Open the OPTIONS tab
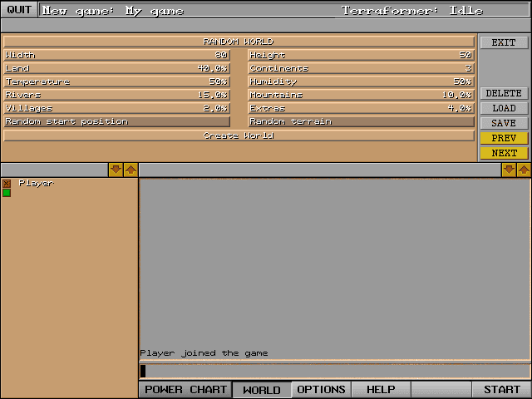This screenshot has width=532, height=399. coord(321,390)
